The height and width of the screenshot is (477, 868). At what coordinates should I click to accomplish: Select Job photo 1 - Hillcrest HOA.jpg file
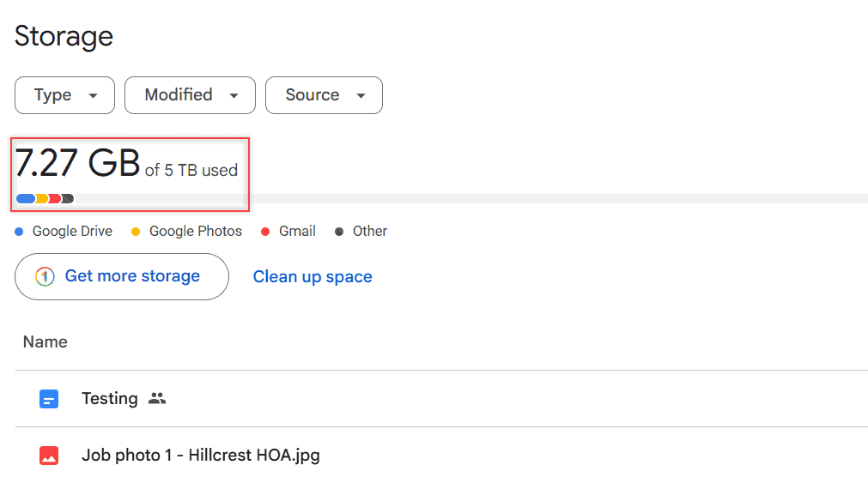click(x=441, y=455)
